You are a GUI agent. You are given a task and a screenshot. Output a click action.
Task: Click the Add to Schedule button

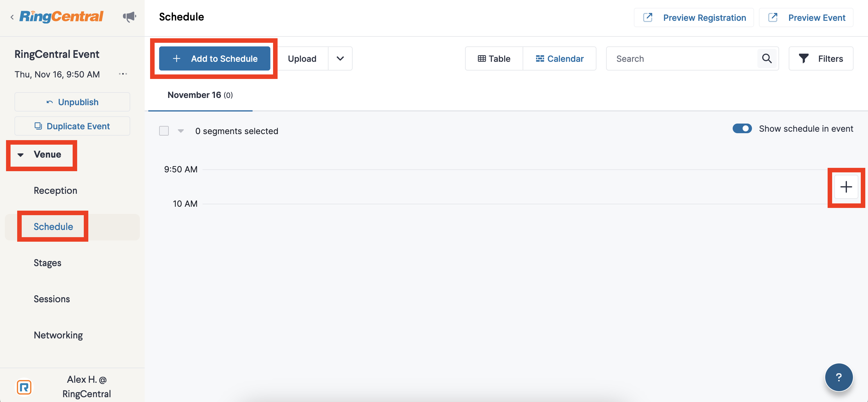[x=215, y=59]
